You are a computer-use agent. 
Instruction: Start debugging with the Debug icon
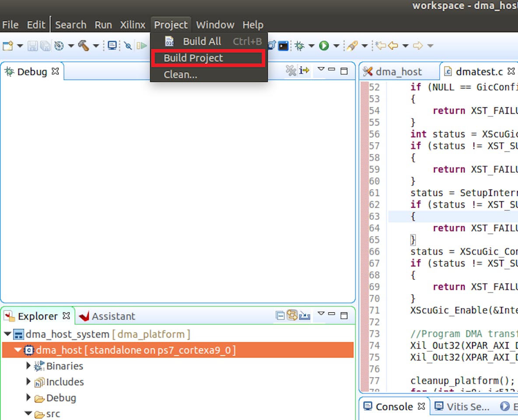(x=300, y=45)
